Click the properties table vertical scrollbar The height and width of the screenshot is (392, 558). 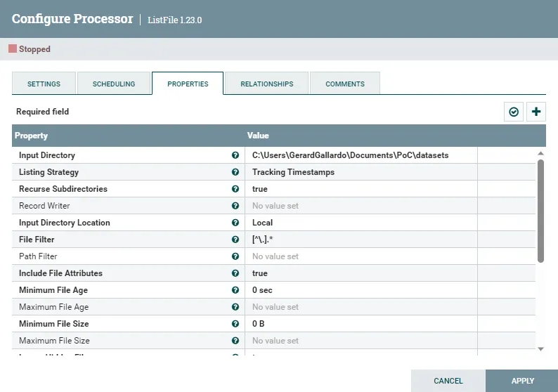point(540,211)
